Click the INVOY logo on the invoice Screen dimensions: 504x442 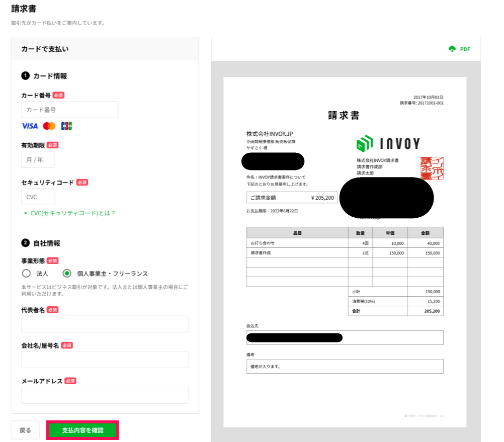388,144
